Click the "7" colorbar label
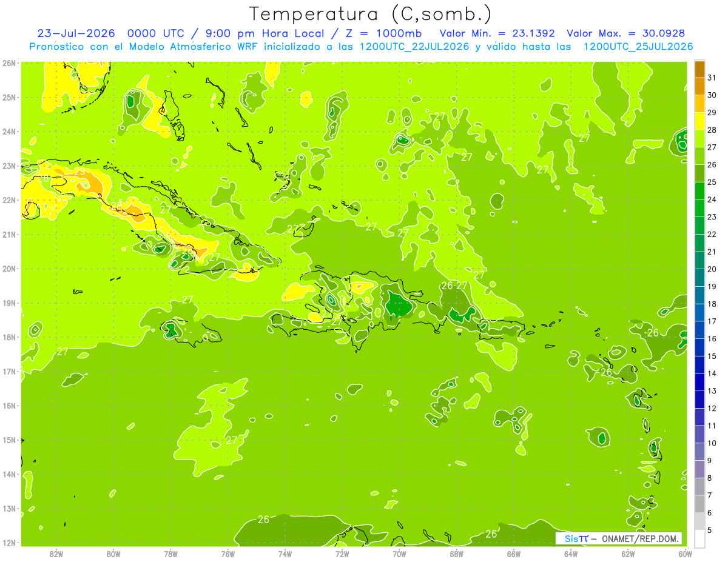Image resolution: width=728 pixels, height=562 pixels. 709,495
